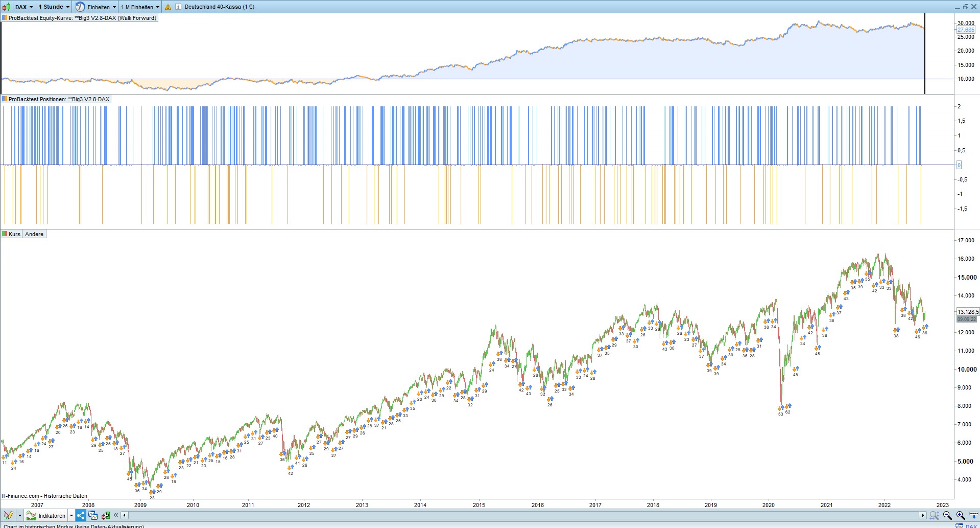This screenshot has width=980, height=528.
Task: Click the duplicate chart windows icon
Action: coord(93,515)
